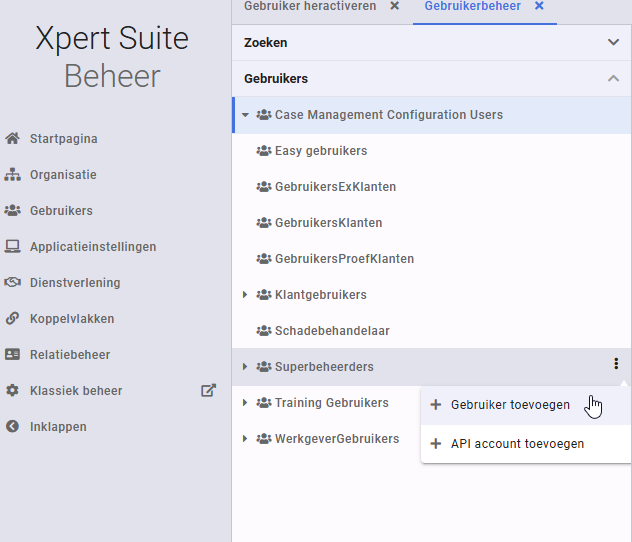Select the WerkgeverGebruikers group
The image size is (632, 542).
pos(337,438)
